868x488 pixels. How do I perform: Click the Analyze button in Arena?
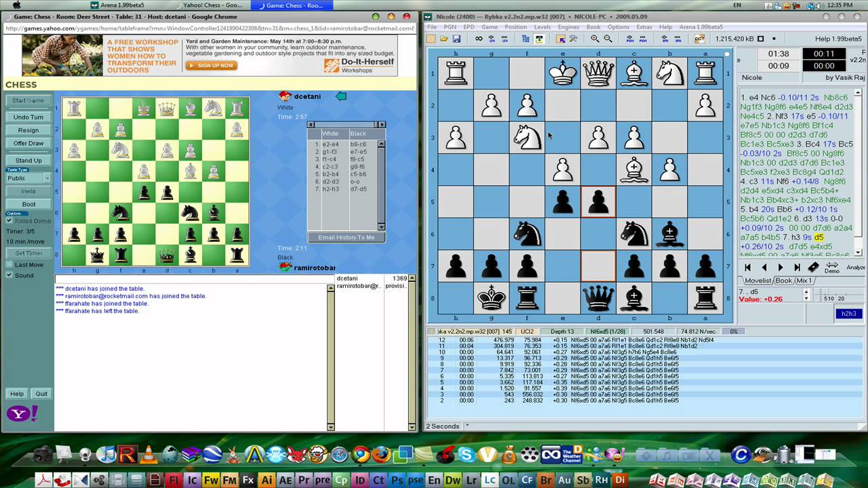pos(856,267)
